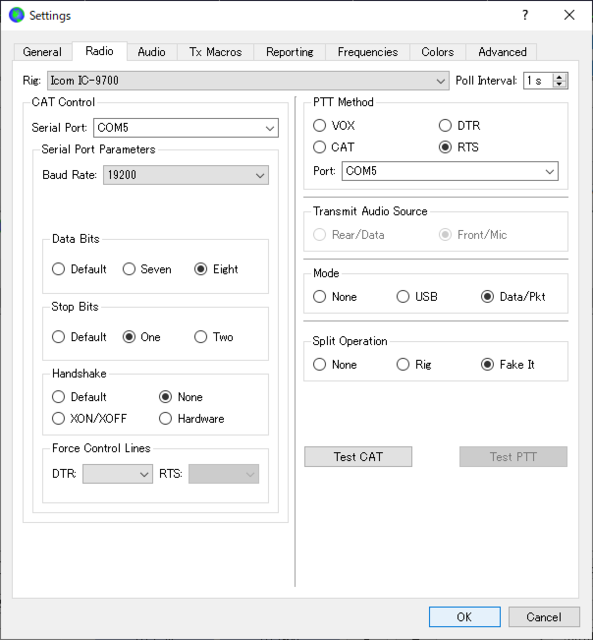Screen dimensions: 593x640
Task: Select Front/Mic transmit audio source
Action: coord(473,235)
